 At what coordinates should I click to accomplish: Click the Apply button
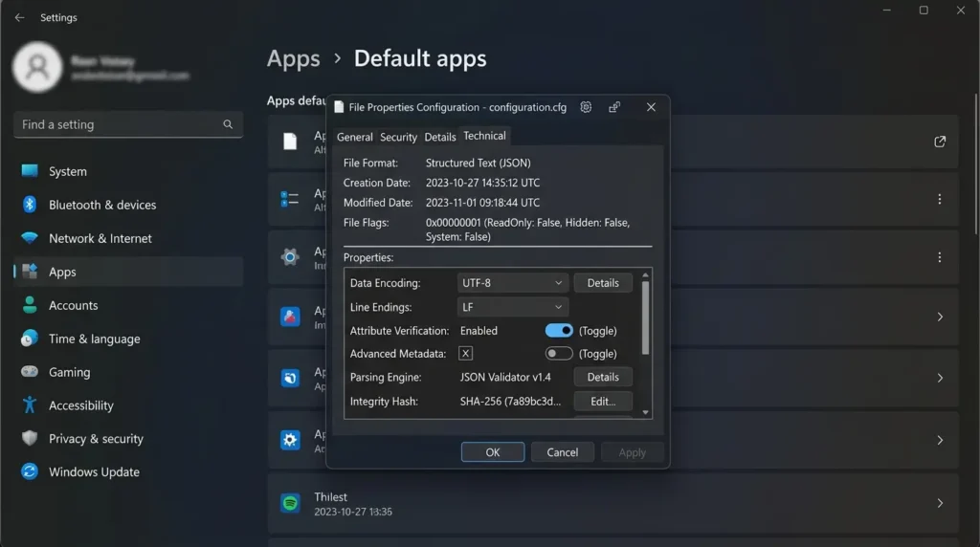(632, 452)
